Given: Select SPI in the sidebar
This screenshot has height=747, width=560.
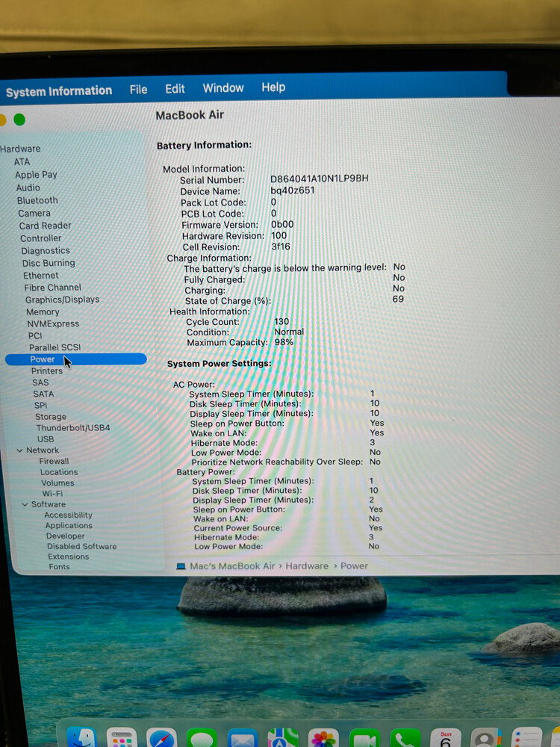Looking at the screenshot, I should pos(41,406).
